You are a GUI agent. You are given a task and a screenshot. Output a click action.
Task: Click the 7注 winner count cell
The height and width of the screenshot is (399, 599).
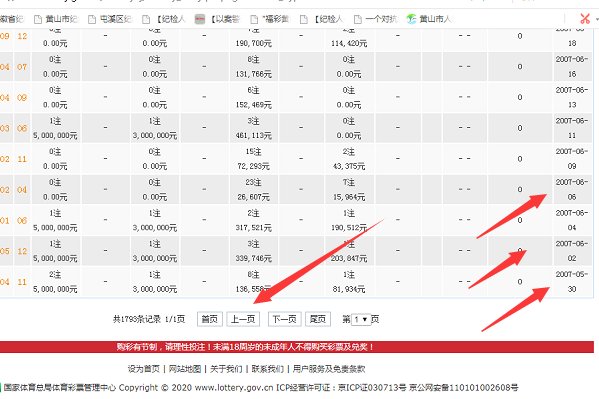[x=349, y=183]
